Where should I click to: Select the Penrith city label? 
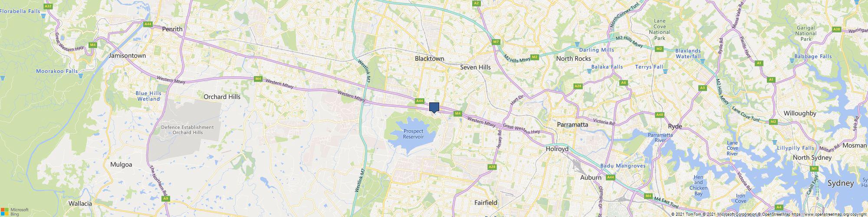(172, 29)
